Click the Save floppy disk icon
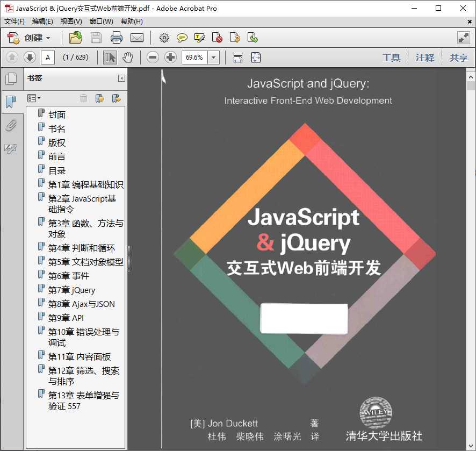Image resolution: width=476 pixels, height=451 pixels. coord(96,38)
